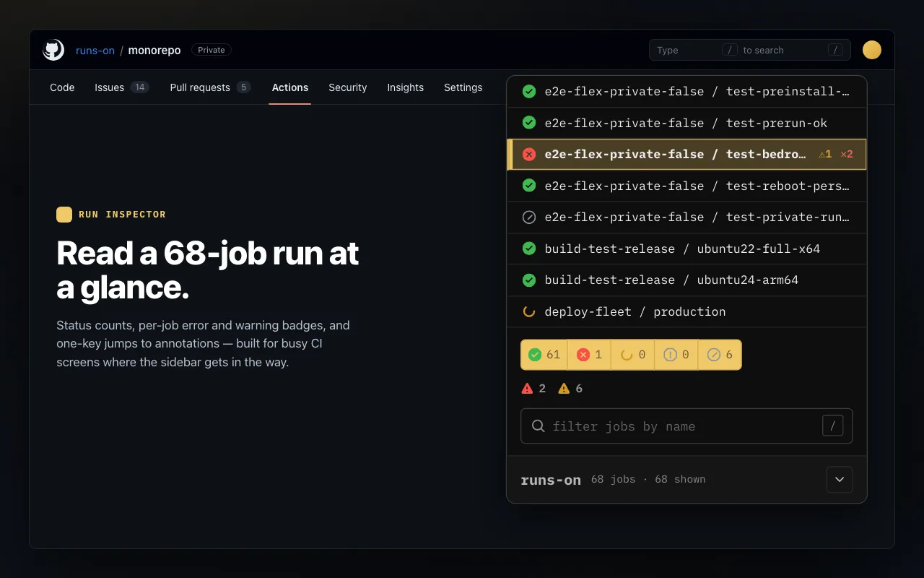Viewport: 924px width, 578px height.
Task: Click the magnifier icon in job filter
Action: point(538,426)
